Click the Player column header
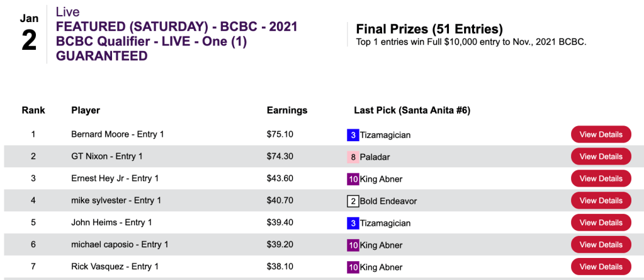 [86, 110]
